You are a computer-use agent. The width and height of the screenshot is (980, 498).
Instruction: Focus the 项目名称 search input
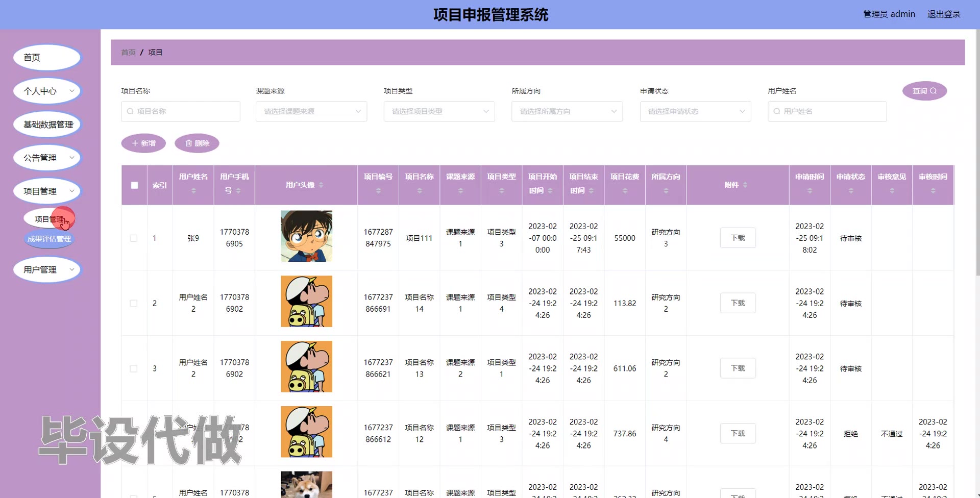(x=181, y=111)
